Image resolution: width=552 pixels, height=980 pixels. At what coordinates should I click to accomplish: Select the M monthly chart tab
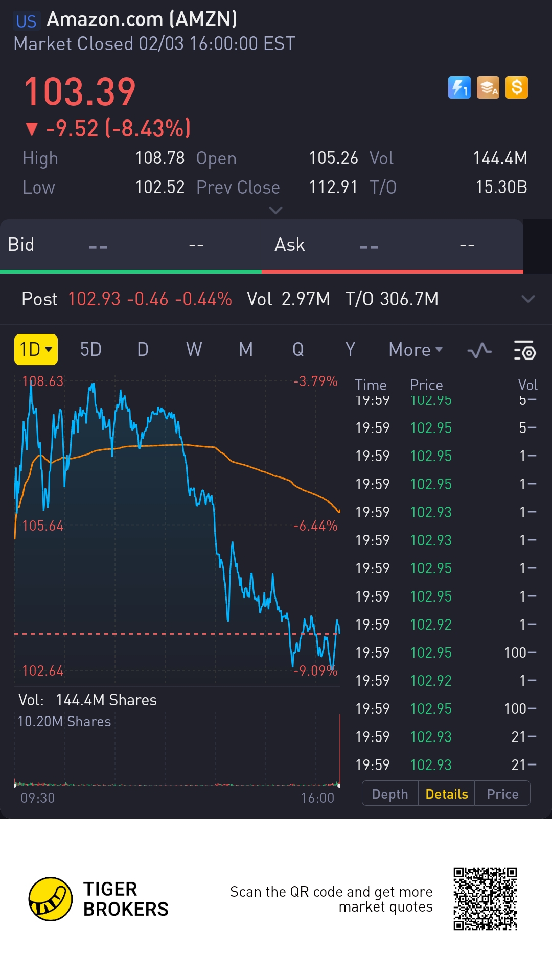246,350
